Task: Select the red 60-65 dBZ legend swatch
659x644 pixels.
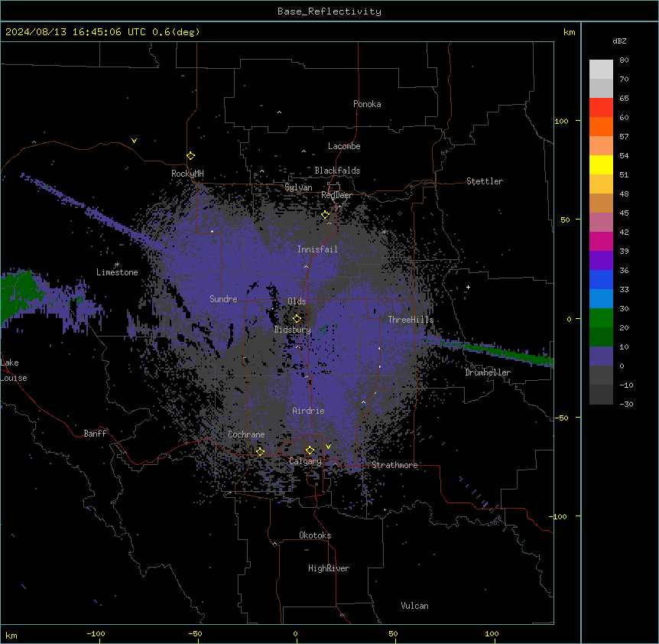Action: coord(601,108)
